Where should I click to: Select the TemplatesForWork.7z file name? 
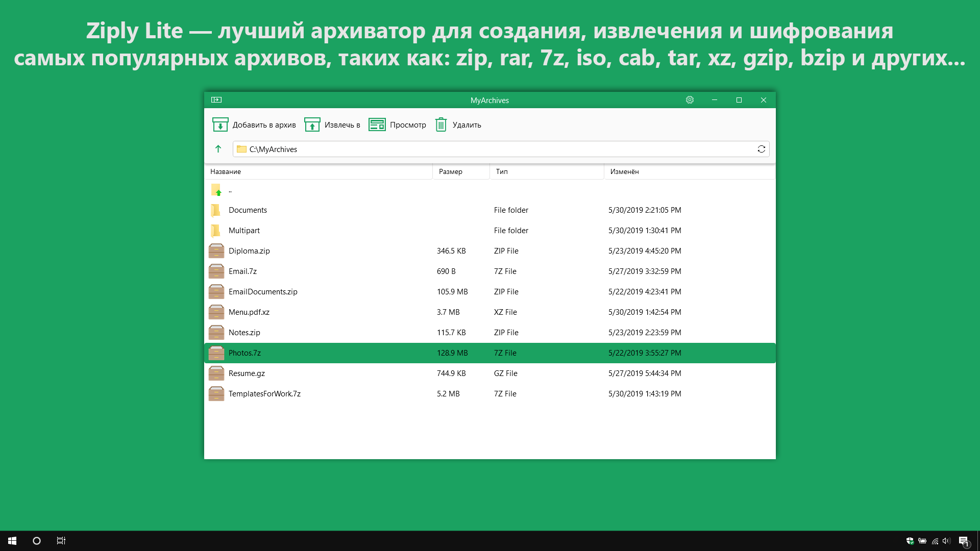(x=264, y=394)
